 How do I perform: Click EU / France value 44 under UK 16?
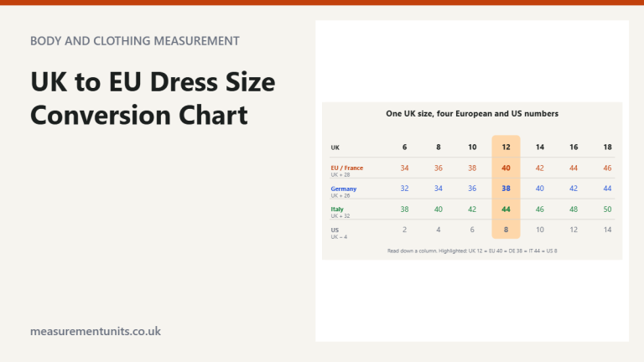click(x=574, y=168)
